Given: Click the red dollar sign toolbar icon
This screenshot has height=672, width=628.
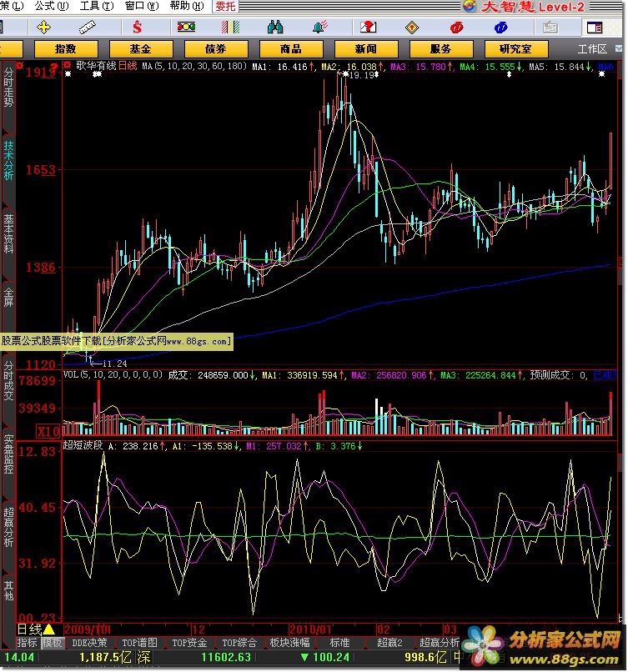Looking at the screenshot, I should (x=137, y=28).
